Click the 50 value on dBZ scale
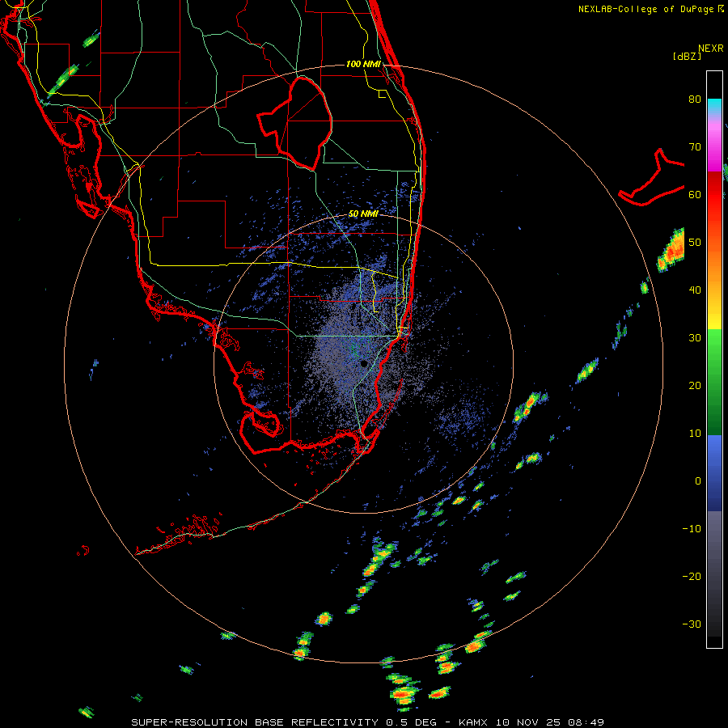This screenshot has width=728, height=728. 695,243
